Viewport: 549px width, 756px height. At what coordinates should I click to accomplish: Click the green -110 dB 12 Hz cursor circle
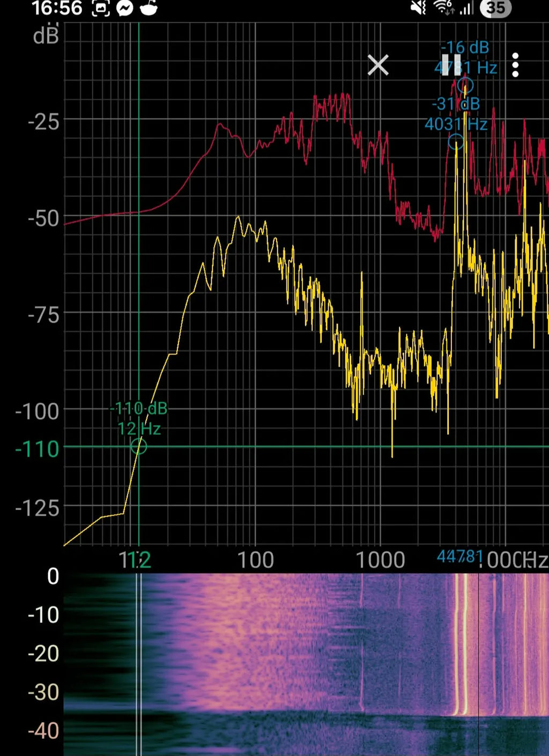pyautogui.click(x=139, y=446)
